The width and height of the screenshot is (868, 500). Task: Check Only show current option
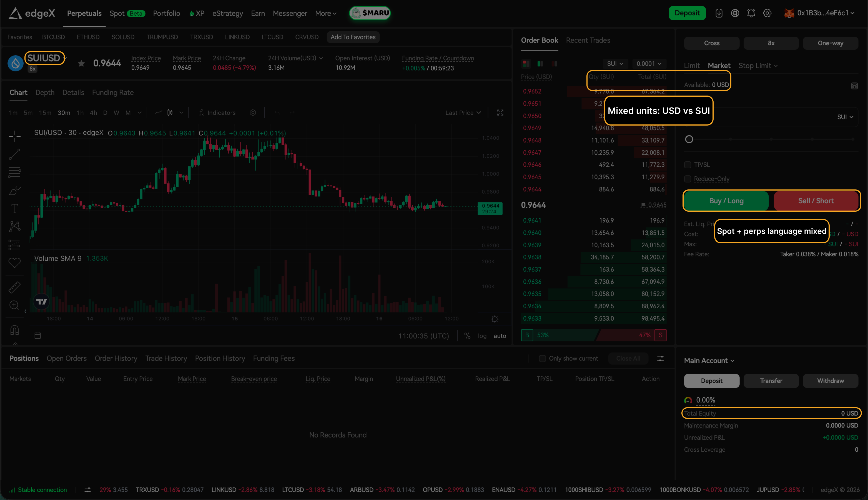[x=542, y=359]
